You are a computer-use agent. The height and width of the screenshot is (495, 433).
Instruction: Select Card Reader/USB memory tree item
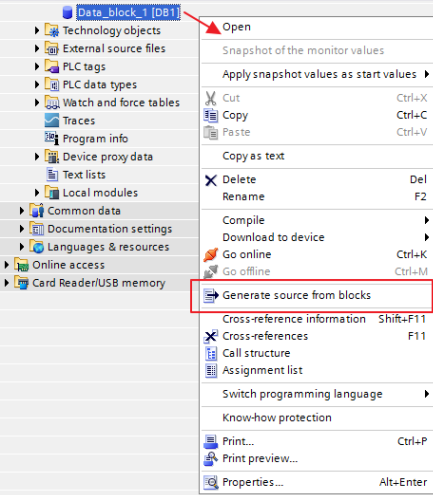coord(99,283)
